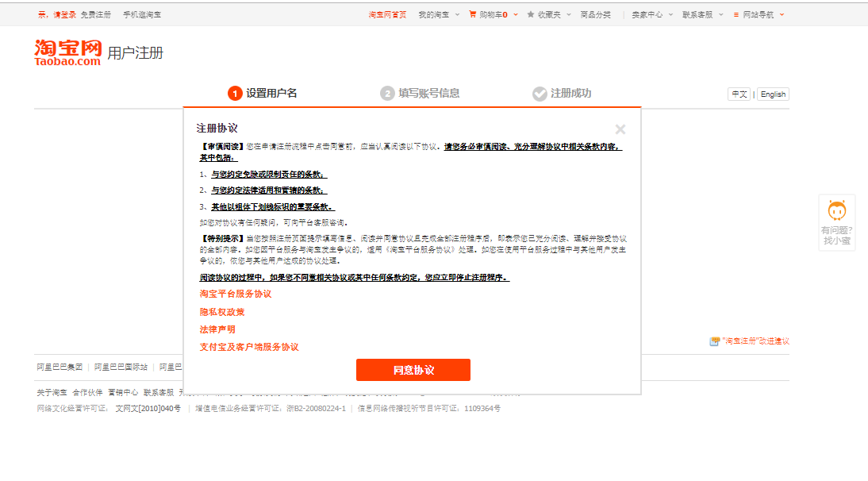The image size is (868, 481).
Task: Open 法律声明 link
Action: [x=217, y=329]
